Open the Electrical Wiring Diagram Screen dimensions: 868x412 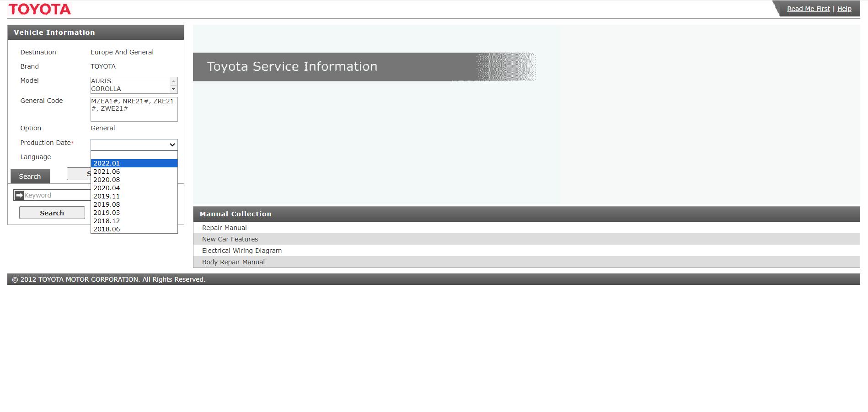pyautogui.click(x=242, y=251)
